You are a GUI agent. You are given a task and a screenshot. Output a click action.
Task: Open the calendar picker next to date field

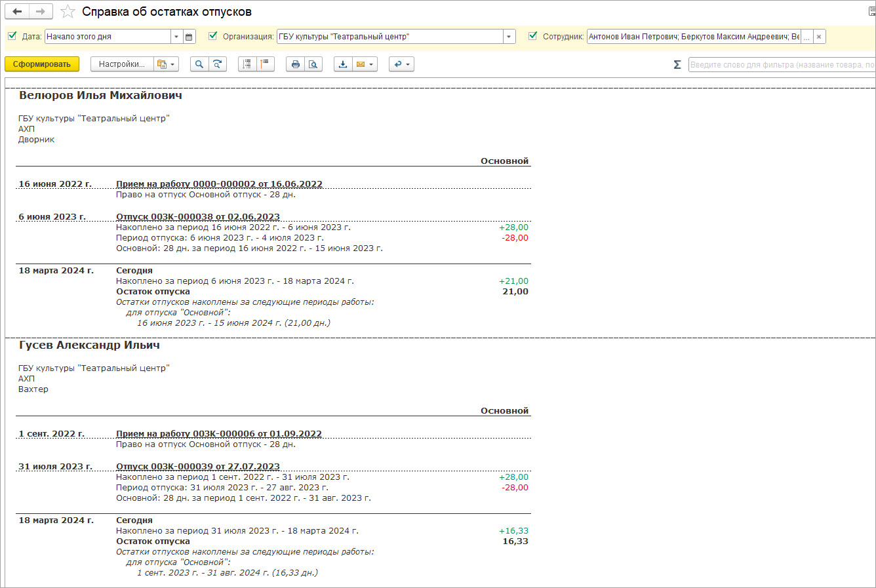point(189,37)
